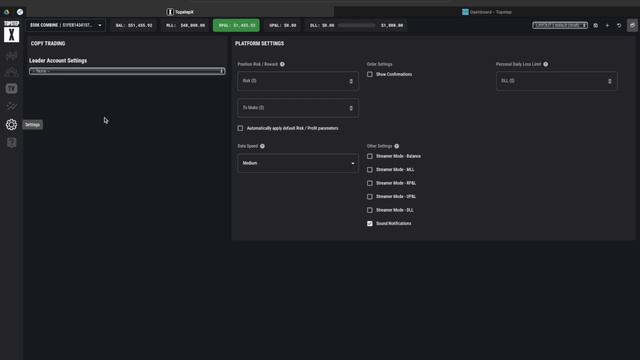Click the PLATFORM SETTINGS heading
This screenshot has width=640, height=360.
click(260, 43)
